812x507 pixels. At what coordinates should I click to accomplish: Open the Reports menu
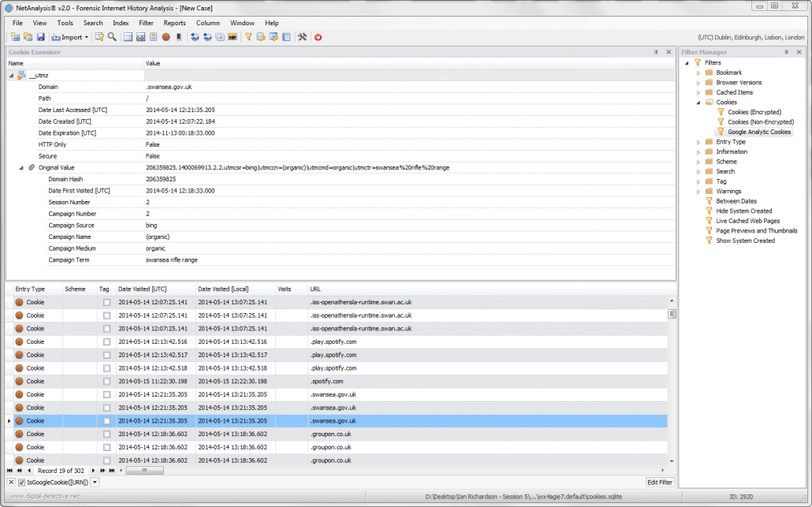coord(174,23)
